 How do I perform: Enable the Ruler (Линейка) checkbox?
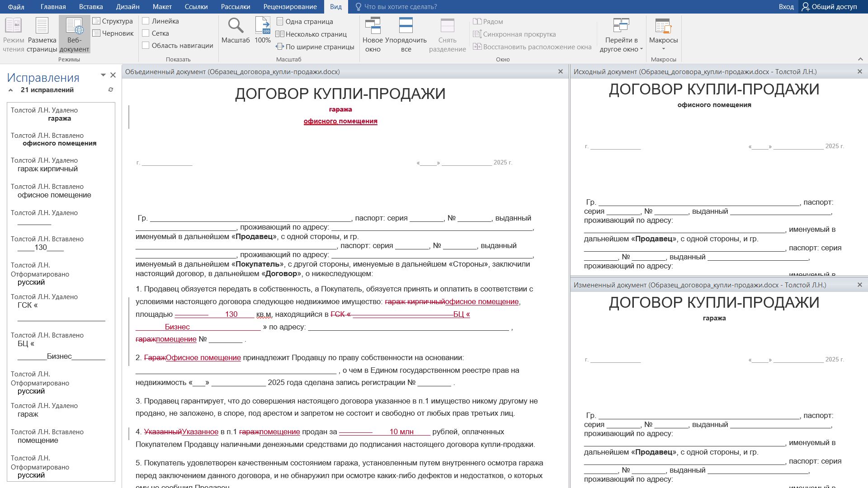pyautogui.click(x=146, y=21)
